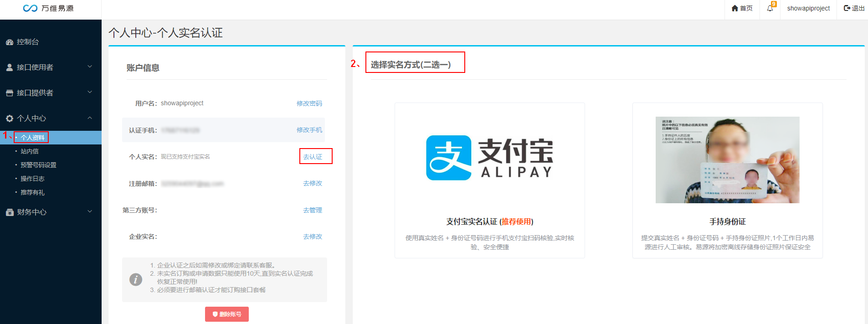
Task: Choose the 手持身份证 option title
Action: pyautogui.click(x=728, y=221)
